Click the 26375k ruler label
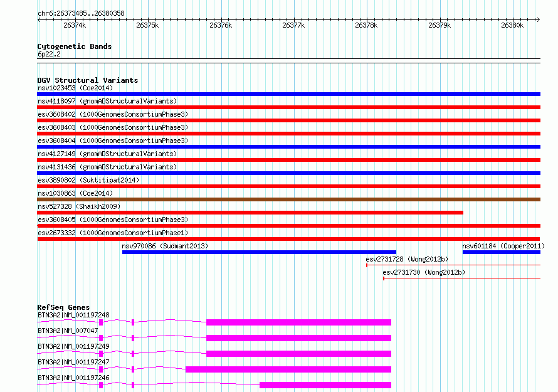 (147, 25)
